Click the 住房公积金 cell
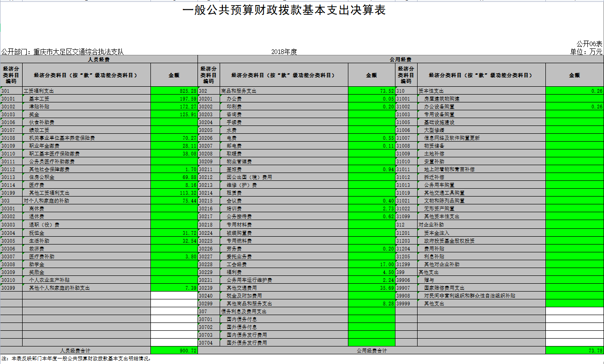Viewport: 604px width, 364px height. point(86,177)
